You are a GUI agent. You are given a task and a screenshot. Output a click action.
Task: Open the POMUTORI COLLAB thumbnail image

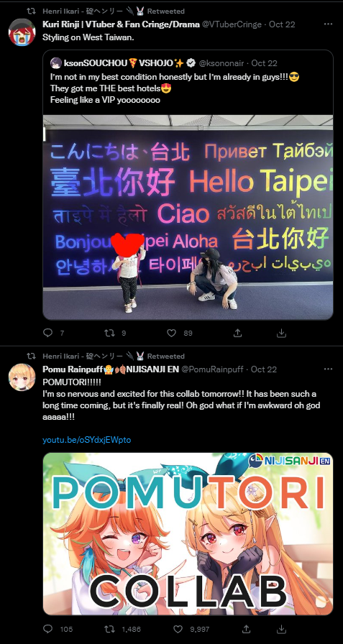[188, 533]
